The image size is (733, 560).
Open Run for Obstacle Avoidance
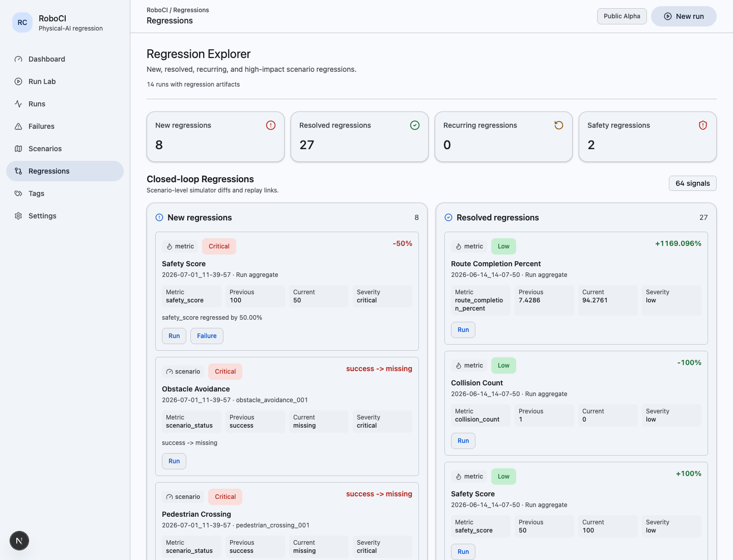(174, 461)
